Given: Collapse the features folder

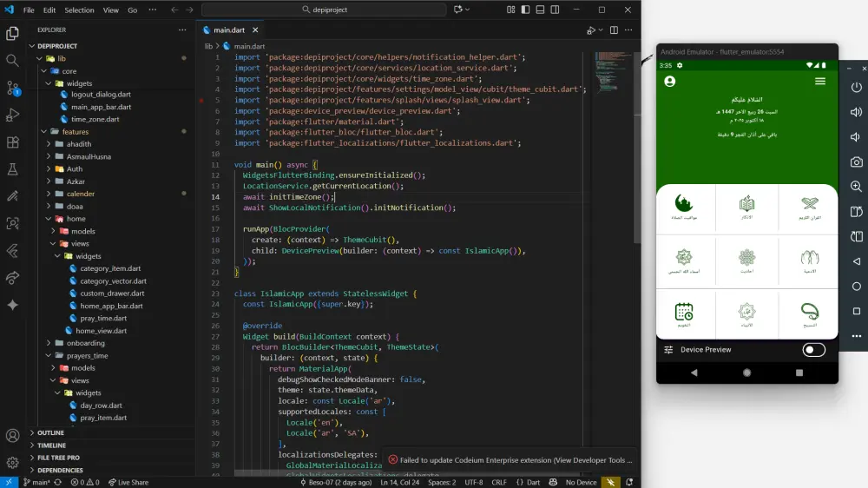Looking at the screenshot, I should tap(75, 132).
